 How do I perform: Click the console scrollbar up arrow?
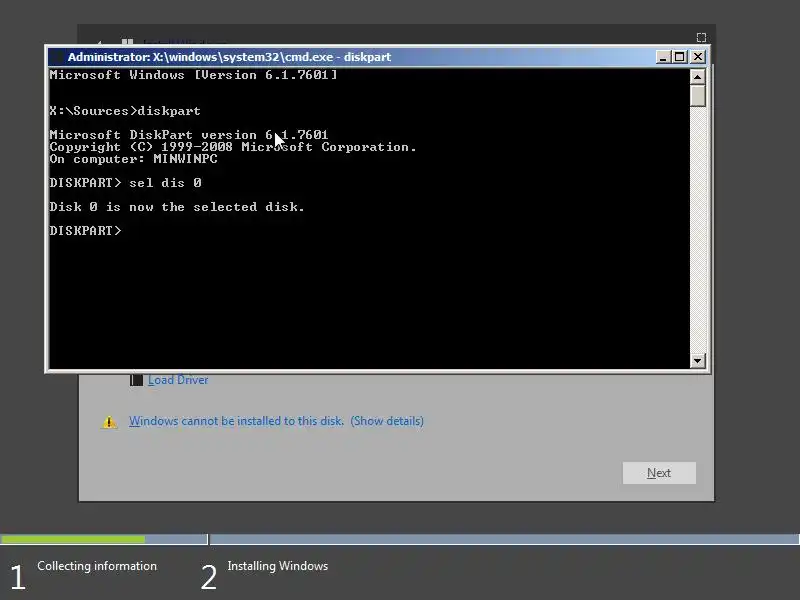point(697,77)
